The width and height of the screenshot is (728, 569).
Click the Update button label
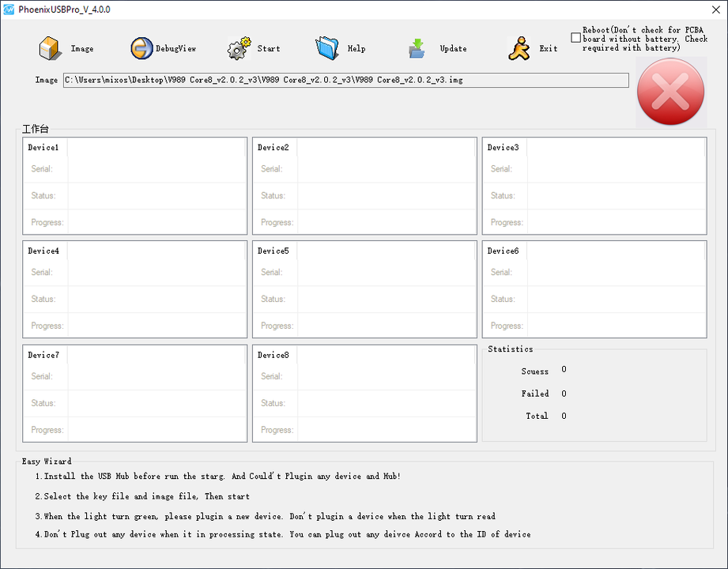pos(454,48)
